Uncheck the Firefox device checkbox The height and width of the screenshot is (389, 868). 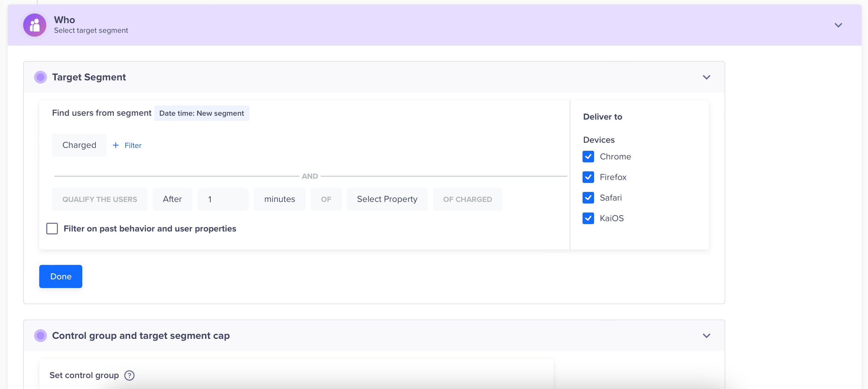click(588, 177)
